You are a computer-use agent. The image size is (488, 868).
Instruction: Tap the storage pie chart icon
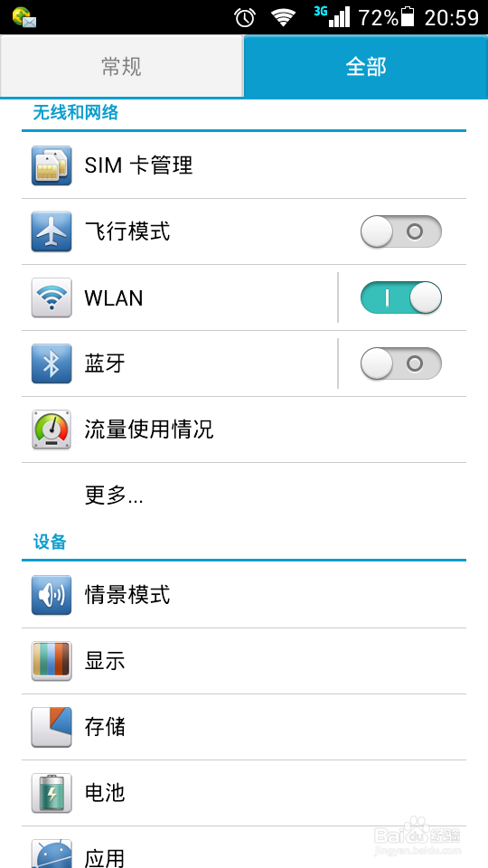click(x=52, y=727)
